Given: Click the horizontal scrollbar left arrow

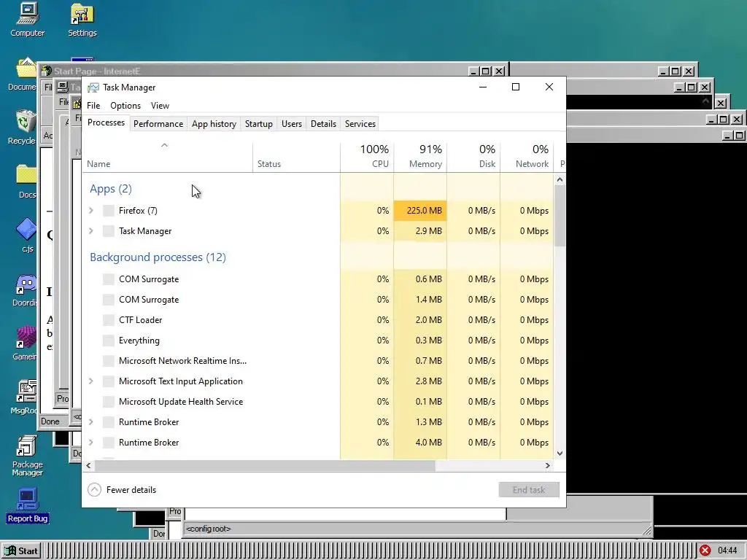Looking at the screenshot, I should coord(88,465).
